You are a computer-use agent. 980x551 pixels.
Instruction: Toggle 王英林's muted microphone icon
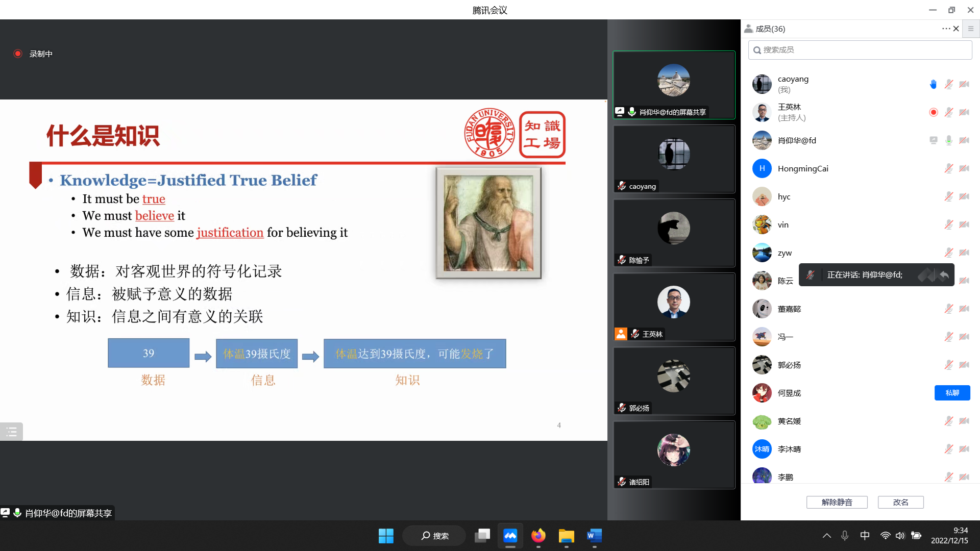(948, 112)
